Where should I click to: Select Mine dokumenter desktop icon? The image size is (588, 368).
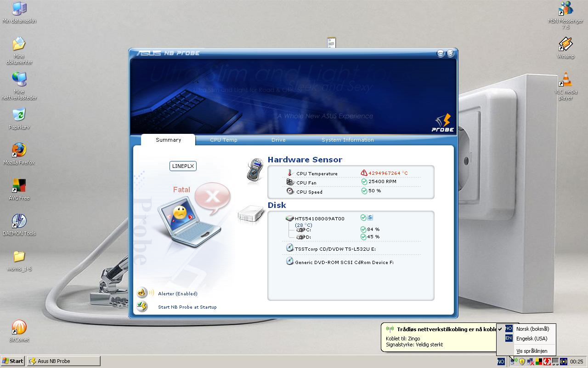coord(19,51)
